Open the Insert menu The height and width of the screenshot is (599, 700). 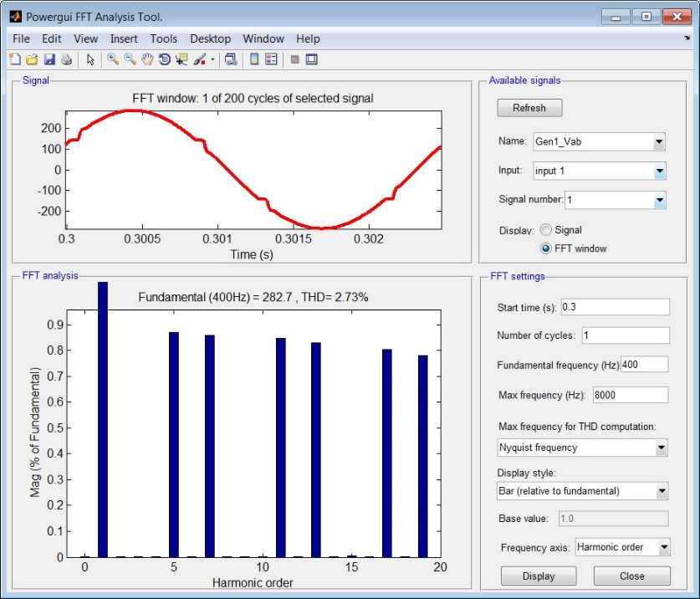click(x=124, y=38)
